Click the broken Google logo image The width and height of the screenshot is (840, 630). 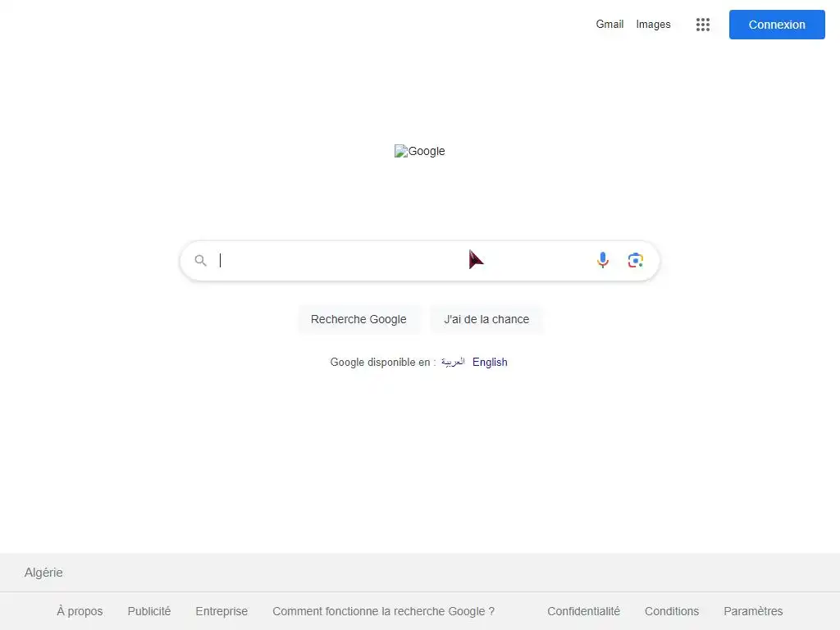pyautogui.click(x=419, y=151)
